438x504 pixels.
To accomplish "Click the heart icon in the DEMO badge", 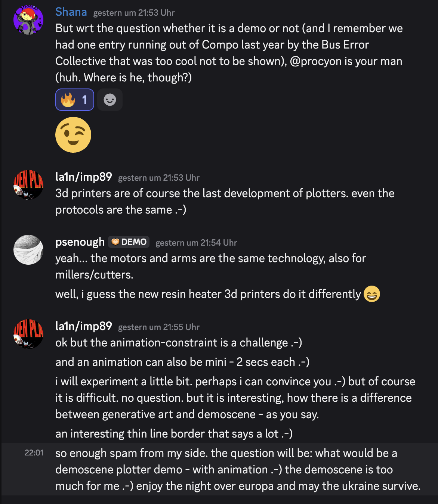I will [x=115, y=242].
